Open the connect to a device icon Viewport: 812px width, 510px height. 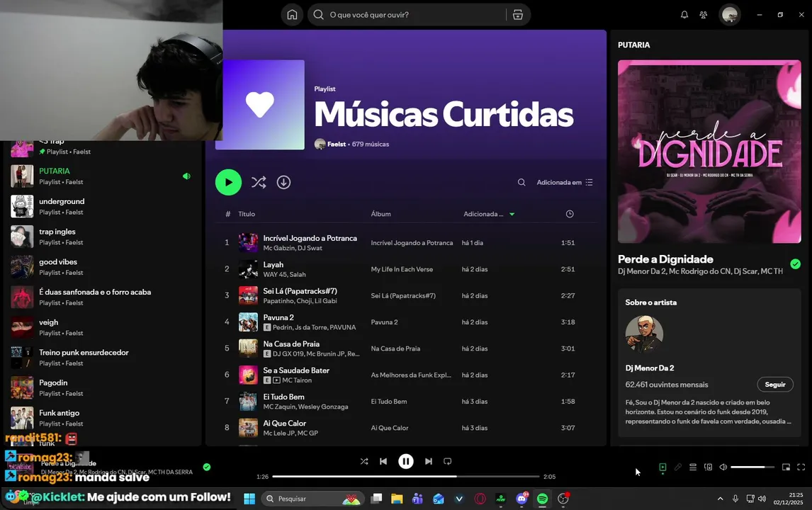(708, 467)
